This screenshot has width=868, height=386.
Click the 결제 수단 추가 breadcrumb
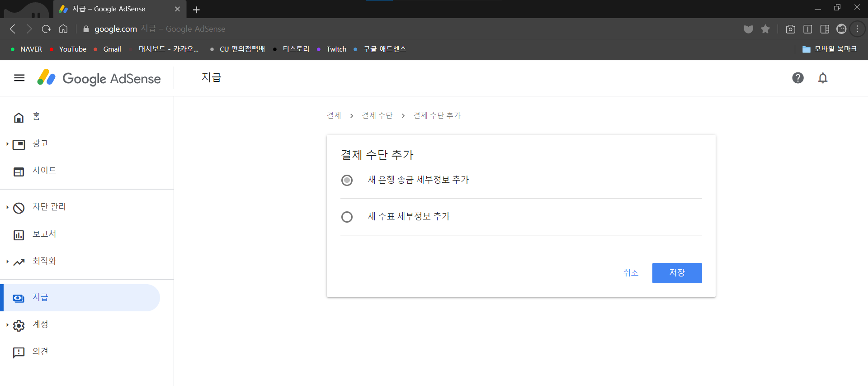[437, 116]
